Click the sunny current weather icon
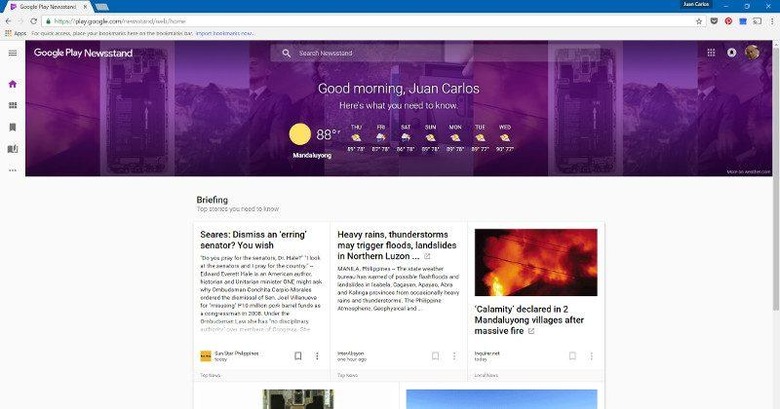Image resolution: width=780 pixels, height=409 pixels. (300, 134)
